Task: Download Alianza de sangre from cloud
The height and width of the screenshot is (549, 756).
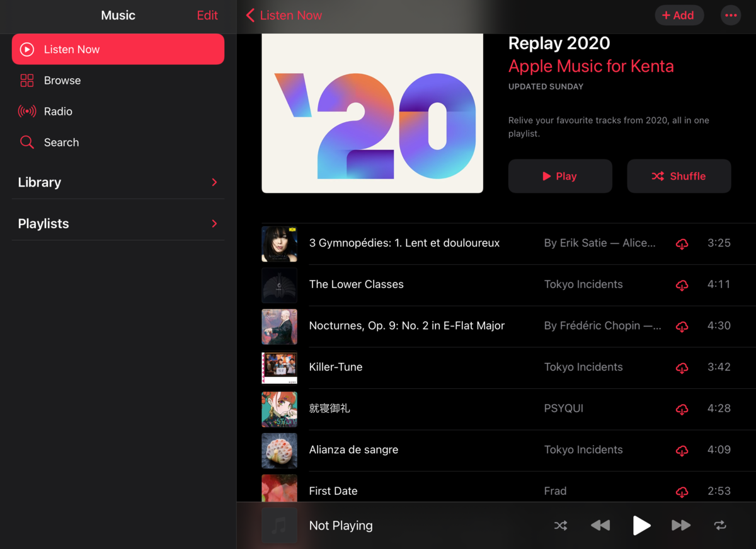Action: 682,450
